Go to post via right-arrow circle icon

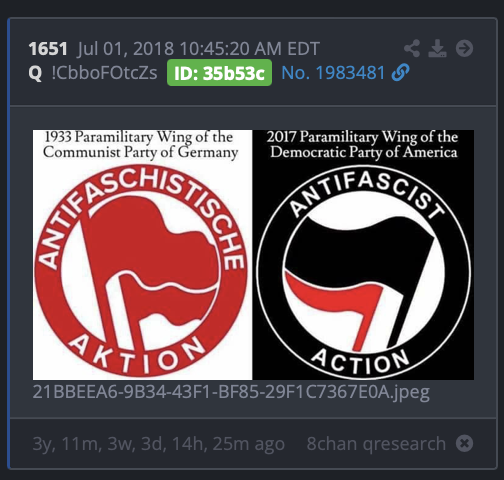[464, 48]
